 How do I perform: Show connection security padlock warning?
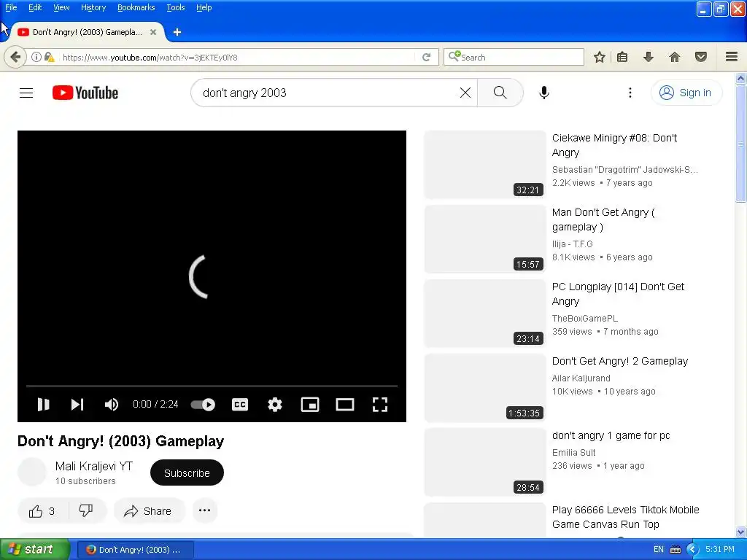49,57
